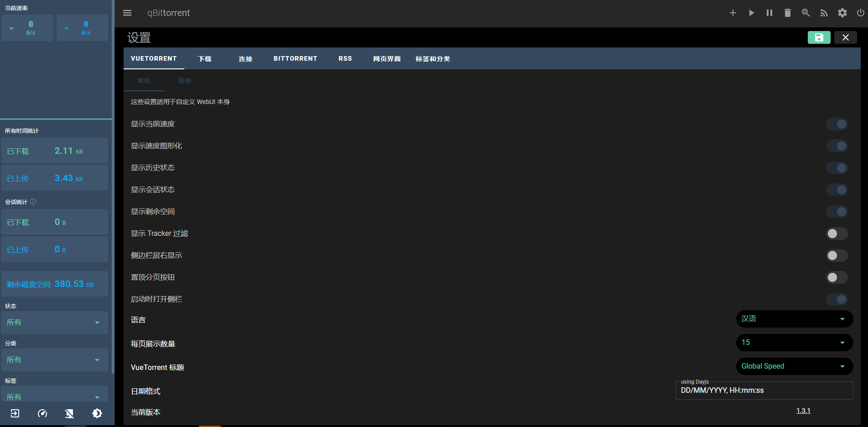Click the green save settings button
868x427 pixels.
[x=819, y=37]
